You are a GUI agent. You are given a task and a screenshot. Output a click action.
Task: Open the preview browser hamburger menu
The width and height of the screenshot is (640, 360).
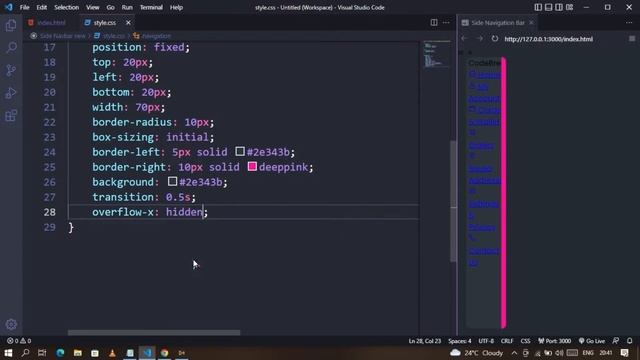tap(632, 39)
